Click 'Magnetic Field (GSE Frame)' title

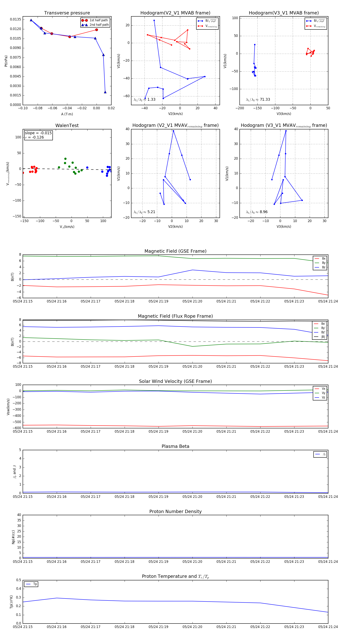tap(175, 251)
